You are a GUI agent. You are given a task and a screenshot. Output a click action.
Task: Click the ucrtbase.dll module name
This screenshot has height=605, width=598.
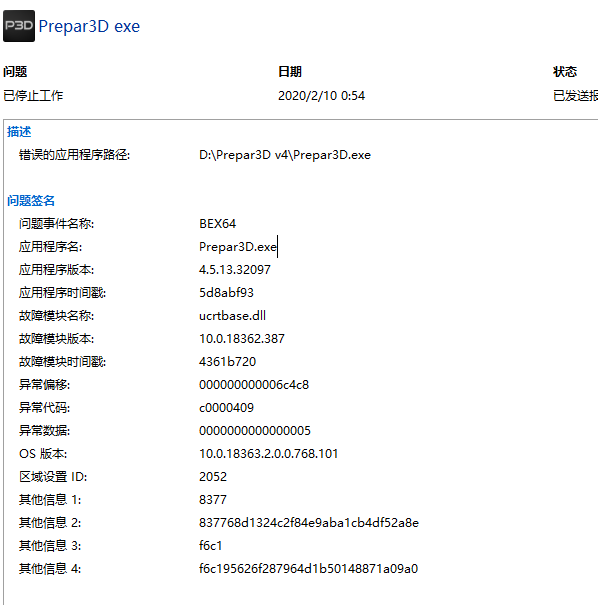pyautogui.click(x=232, y=316)
